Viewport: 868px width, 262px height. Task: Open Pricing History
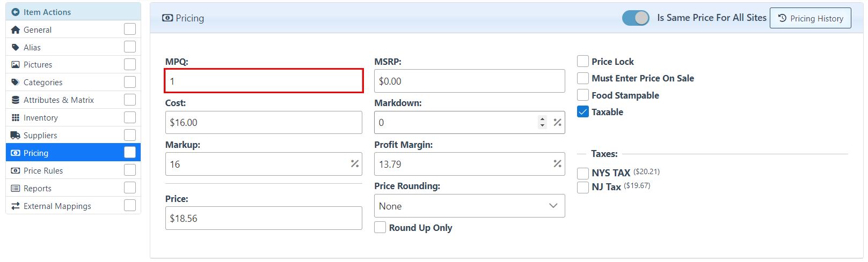(x=810, y=18)
